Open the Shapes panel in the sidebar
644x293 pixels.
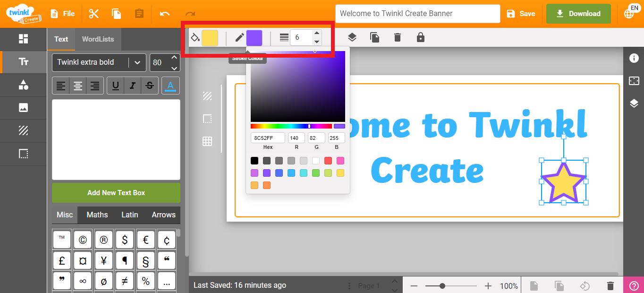click(23, 85)
